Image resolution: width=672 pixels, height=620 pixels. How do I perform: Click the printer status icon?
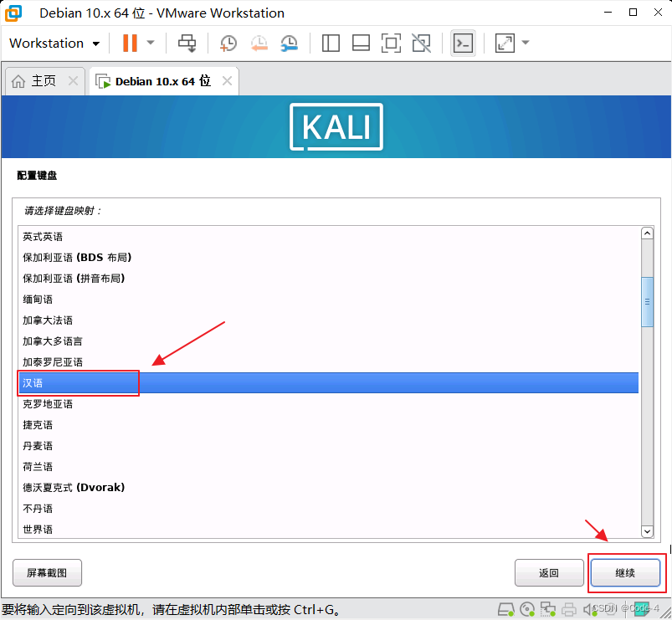click(x=569, y=609)
